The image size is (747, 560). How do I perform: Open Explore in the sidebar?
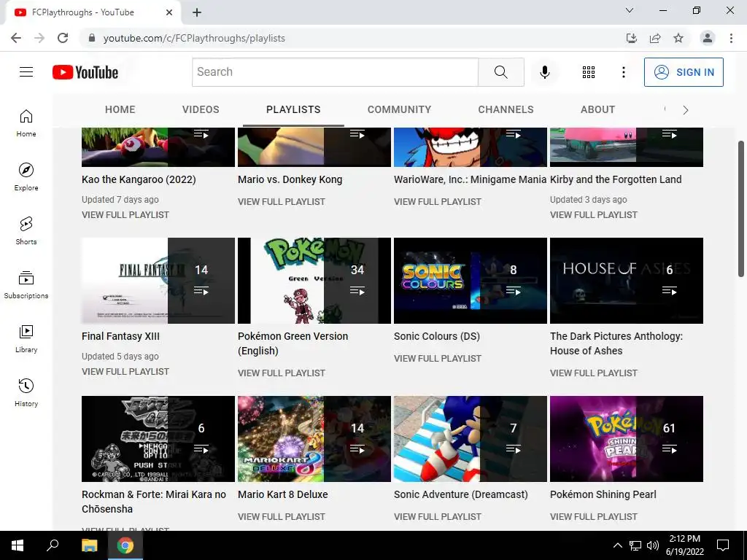pyautogui.click(x=26, y=177)
